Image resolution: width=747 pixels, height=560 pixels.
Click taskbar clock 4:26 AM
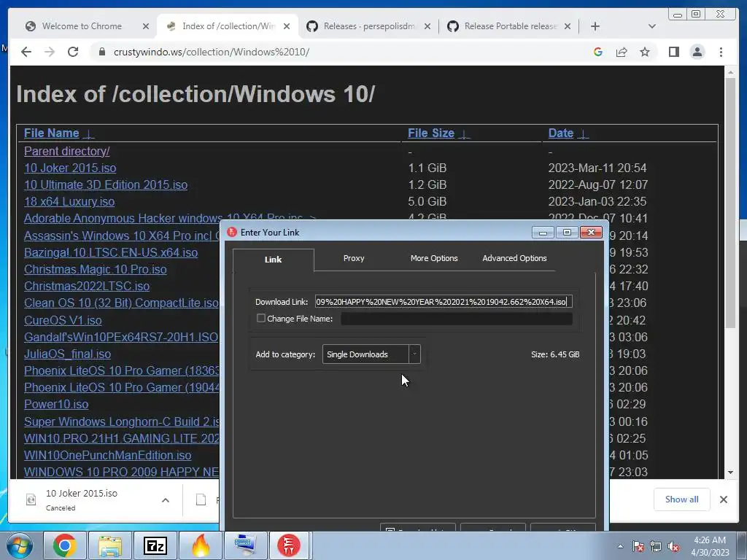point(710,546)
